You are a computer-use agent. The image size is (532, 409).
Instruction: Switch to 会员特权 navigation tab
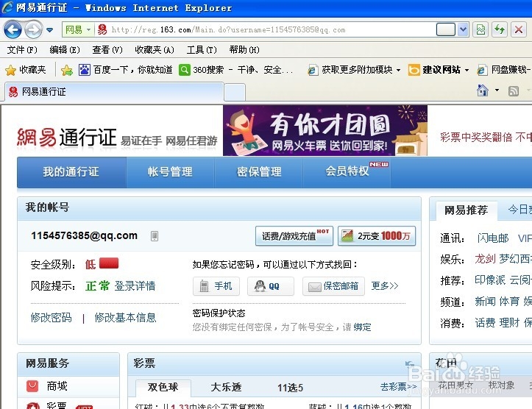coord(347,172)
